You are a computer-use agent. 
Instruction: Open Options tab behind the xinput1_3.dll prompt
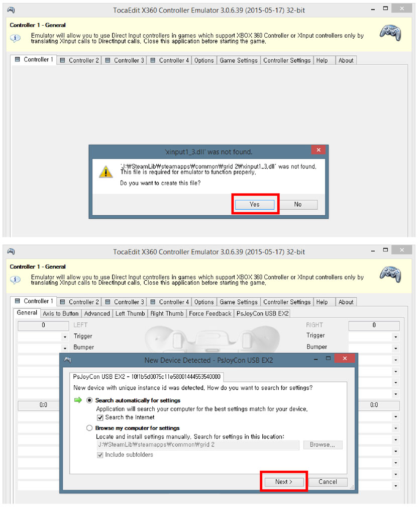[204, 60]
